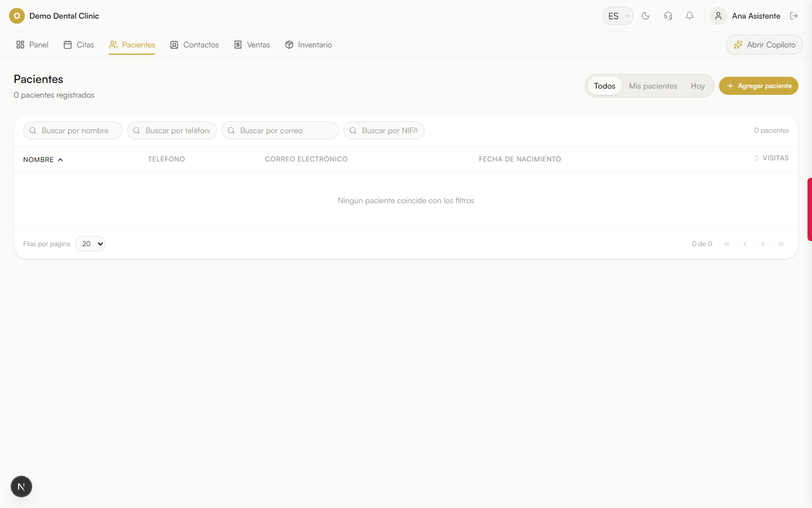The width and height of the screenshot is (812, 508).
Task: Click the '0 pacientes registrados' text
Action: (x=54, y=95)
